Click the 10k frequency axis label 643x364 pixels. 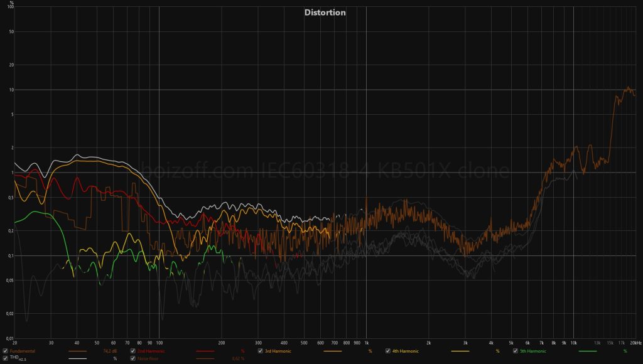tap(574, 343)
